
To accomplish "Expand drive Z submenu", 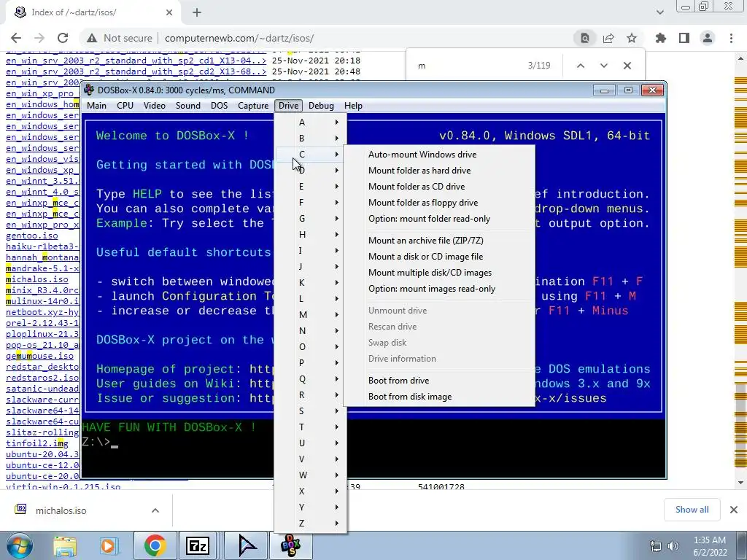I will pos(310,524).
